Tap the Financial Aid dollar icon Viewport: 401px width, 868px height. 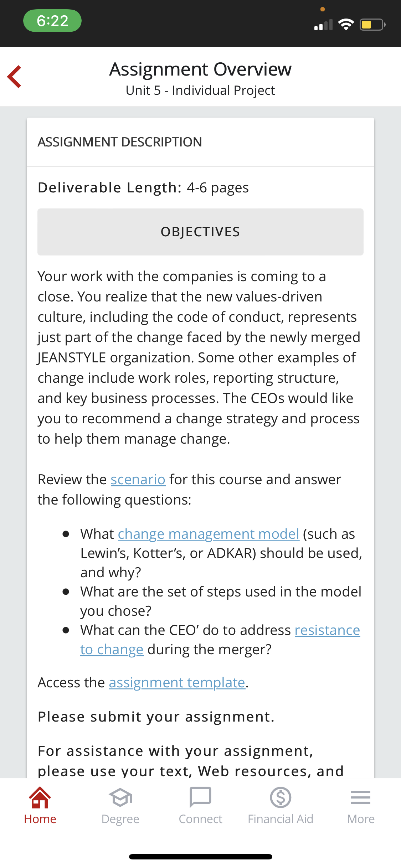pyautogui.click(x=281, y=797)
